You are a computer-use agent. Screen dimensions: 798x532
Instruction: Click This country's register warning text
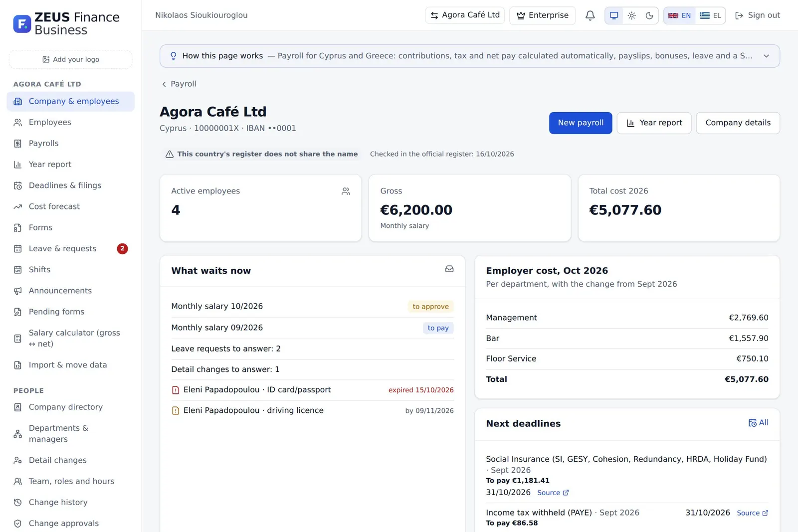pyautogui.click(x=267, y=154)
